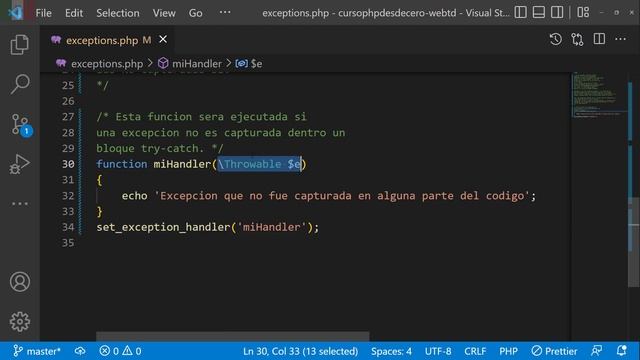Viewport: 640px width, 360px height.
Task: Open notifications bell in status bar
Action: (622, 351)
